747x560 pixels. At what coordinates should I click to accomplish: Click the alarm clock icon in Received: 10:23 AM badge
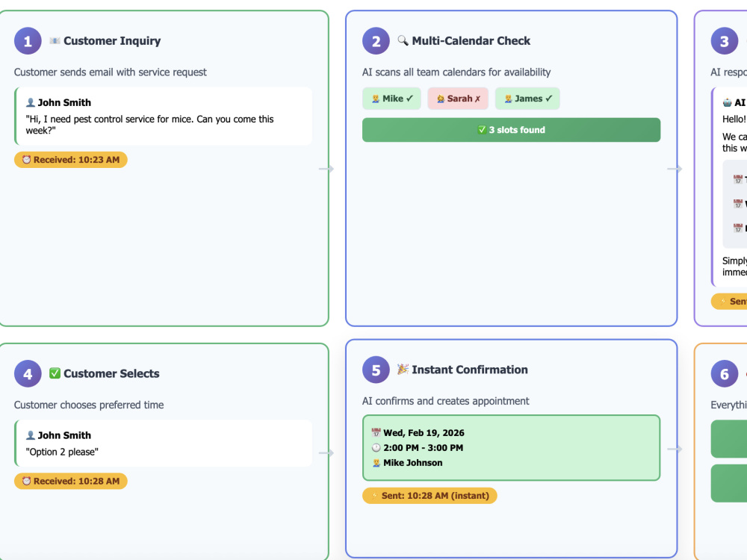coord(27,160)
